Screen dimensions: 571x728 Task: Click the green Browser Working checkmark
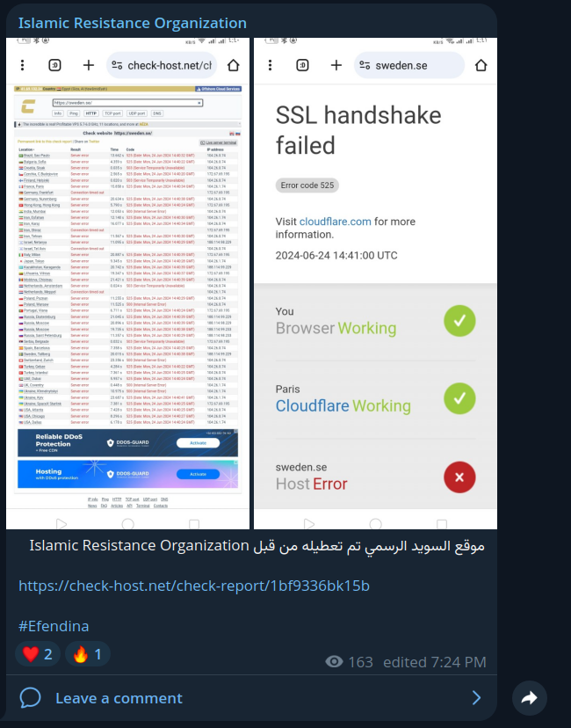[459, 321]
